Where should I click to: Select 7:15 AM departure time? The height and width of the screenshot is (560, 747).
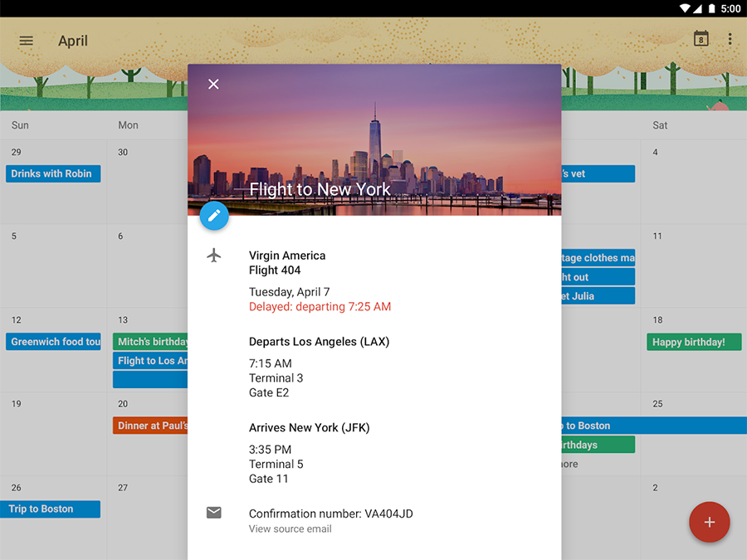point(270,363)
